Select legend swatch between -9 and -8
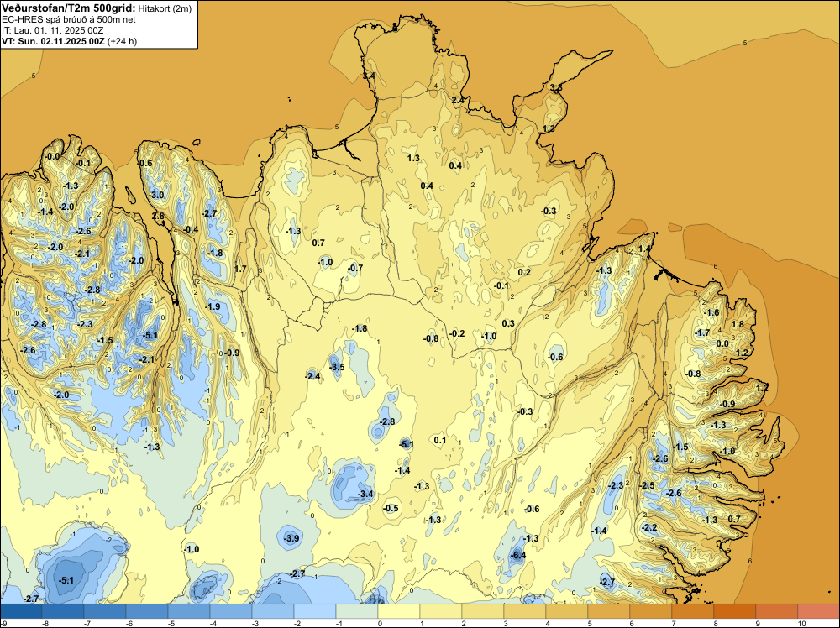840x628 pixels. point(22,611)
